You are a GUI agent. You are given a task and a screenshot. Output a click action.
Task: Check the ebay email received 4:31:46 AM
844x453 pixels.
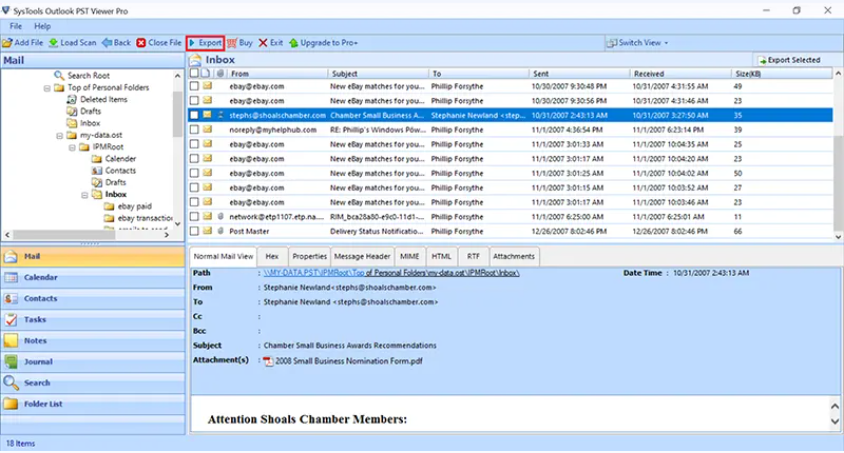tap(194, 101)
